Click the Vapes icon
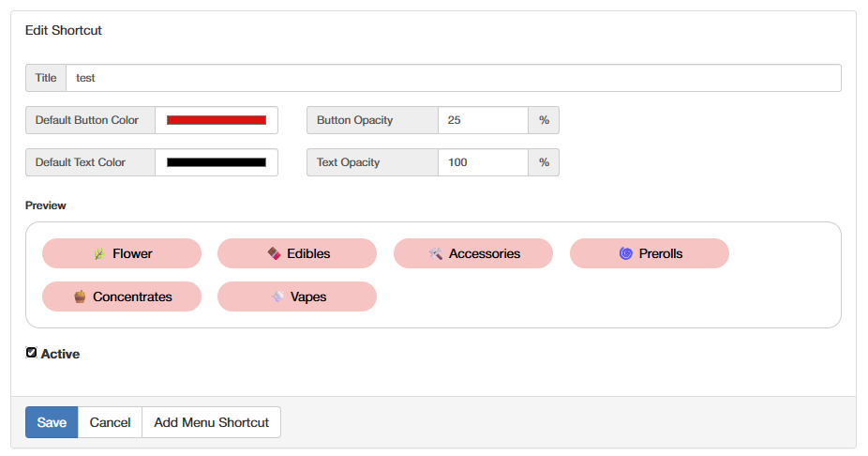This screenshot has height=456, width=868. (277, 296)
